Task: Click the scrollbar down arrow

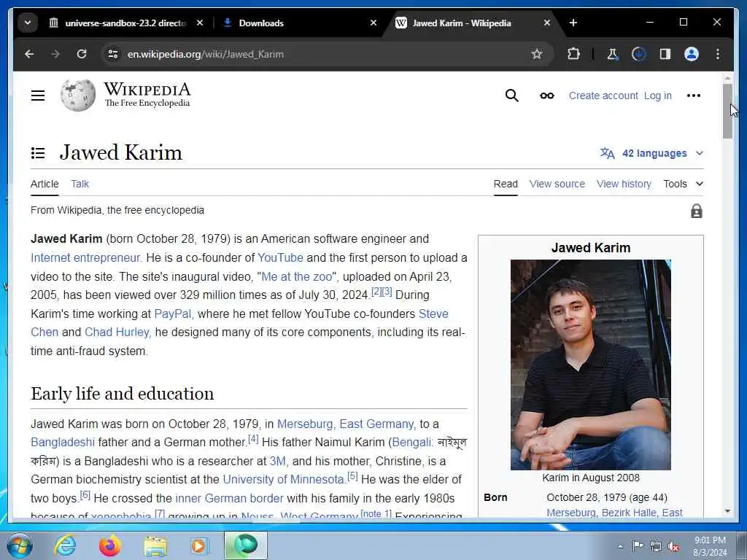Action: point(727,511)
